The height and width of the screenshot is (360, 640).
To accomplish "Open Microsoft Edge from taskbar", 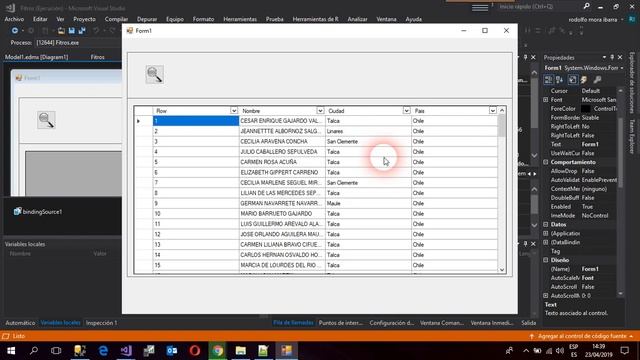I will 103,351.
